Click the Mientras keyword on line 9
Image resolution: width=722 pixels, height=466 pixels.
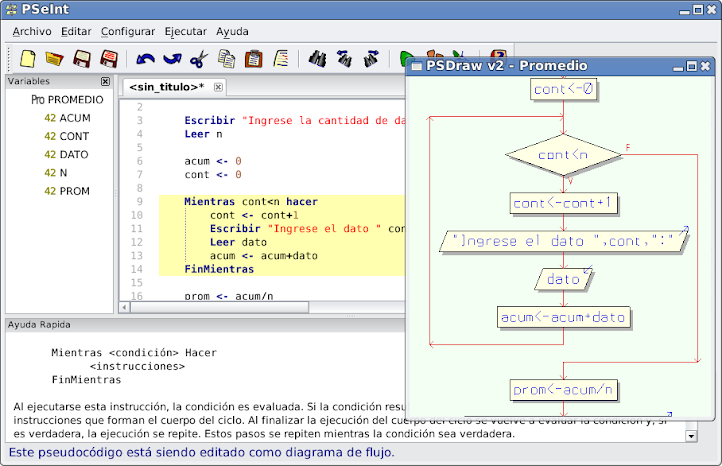pos(210,202)
